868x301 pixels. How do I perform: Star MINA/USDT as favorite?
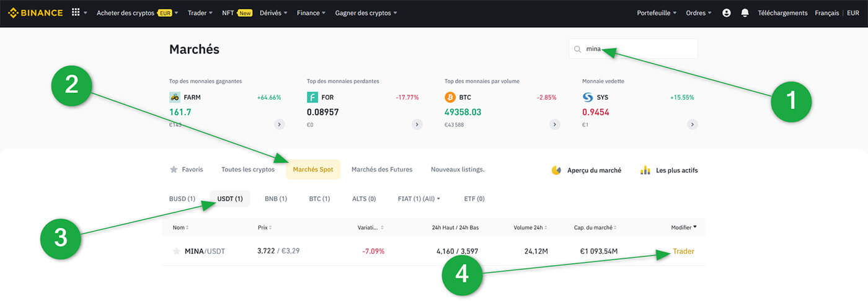coord(176,251)
